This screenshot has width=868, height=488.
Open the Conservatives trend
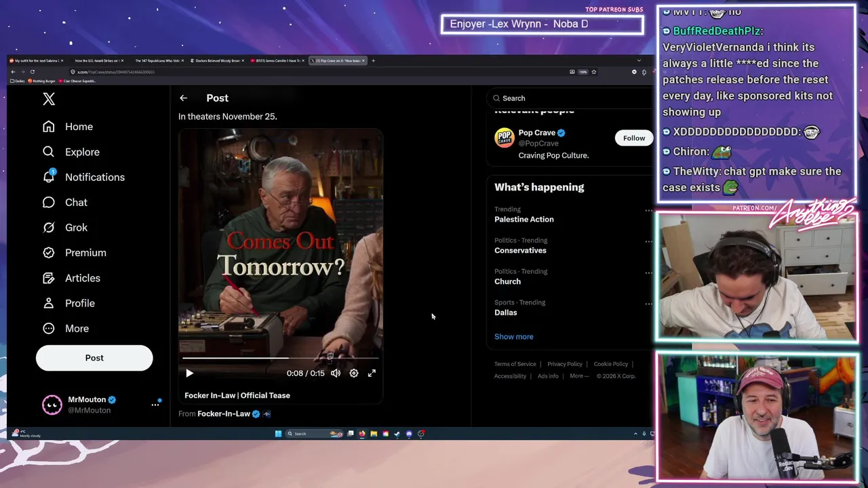coord(520,251)
